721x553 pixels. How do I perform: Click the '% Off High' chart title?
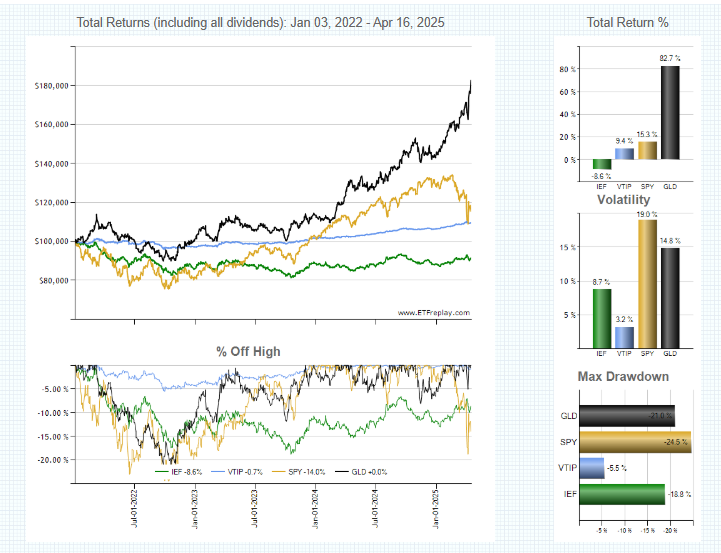(x=248, y=351)
